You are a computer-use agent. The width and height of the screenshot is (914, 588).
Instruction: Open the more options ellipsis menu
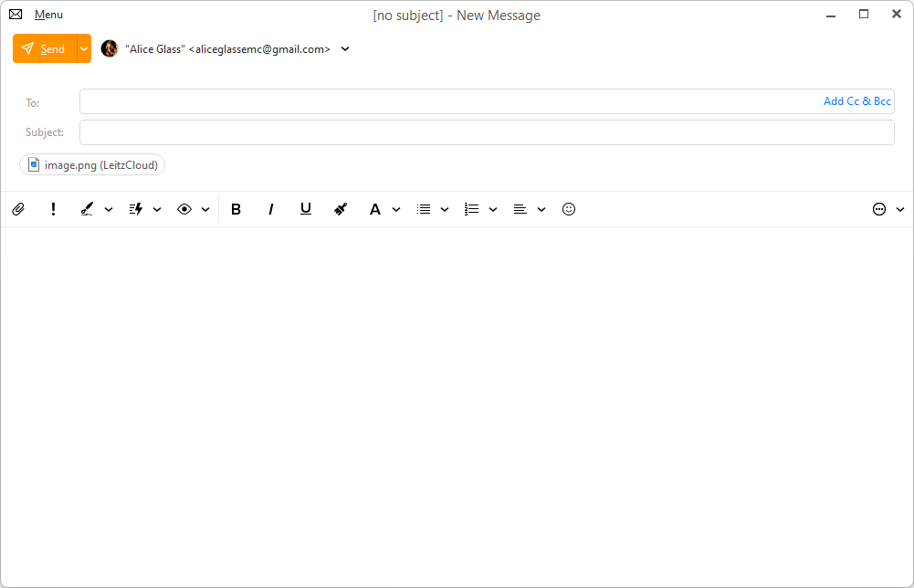click(879, 209)
